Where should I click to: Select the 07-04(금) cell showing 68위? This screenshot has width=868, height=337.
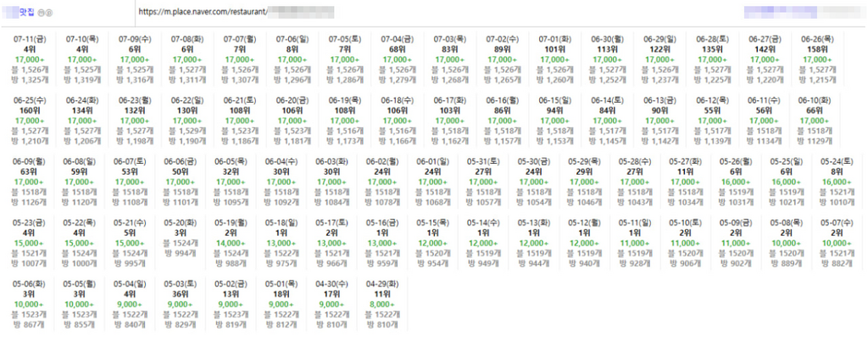396,59
